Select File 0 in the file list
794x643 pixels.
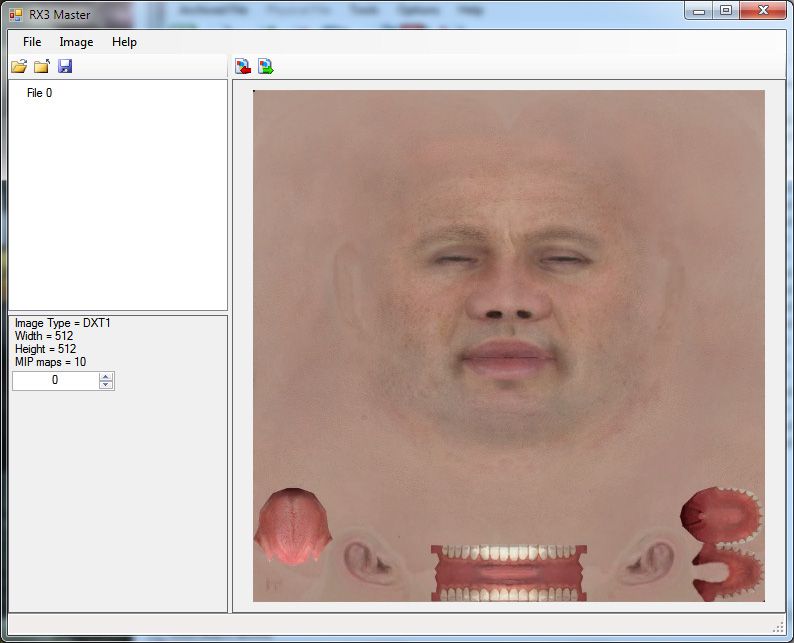coord(39,93)
